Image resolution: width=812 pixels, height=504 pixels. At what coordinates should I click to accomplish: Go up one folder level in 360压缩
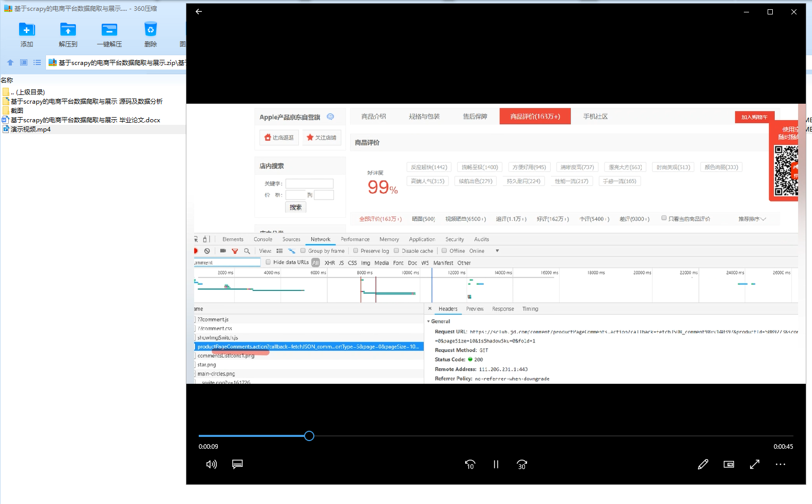10,62
